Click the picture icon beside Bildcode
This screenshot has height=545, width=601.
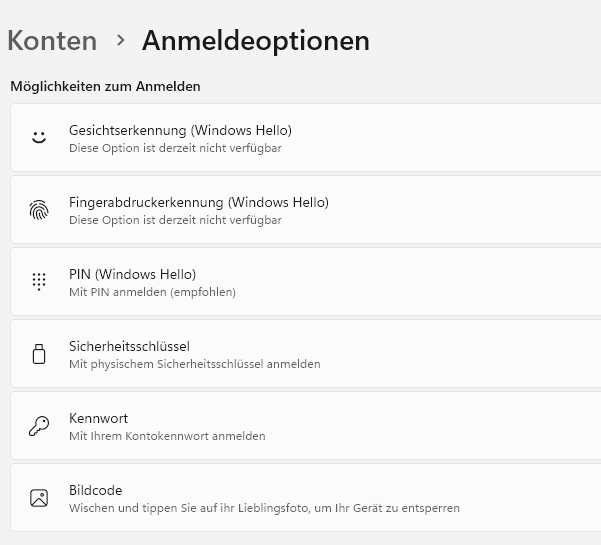pos(39,498)
